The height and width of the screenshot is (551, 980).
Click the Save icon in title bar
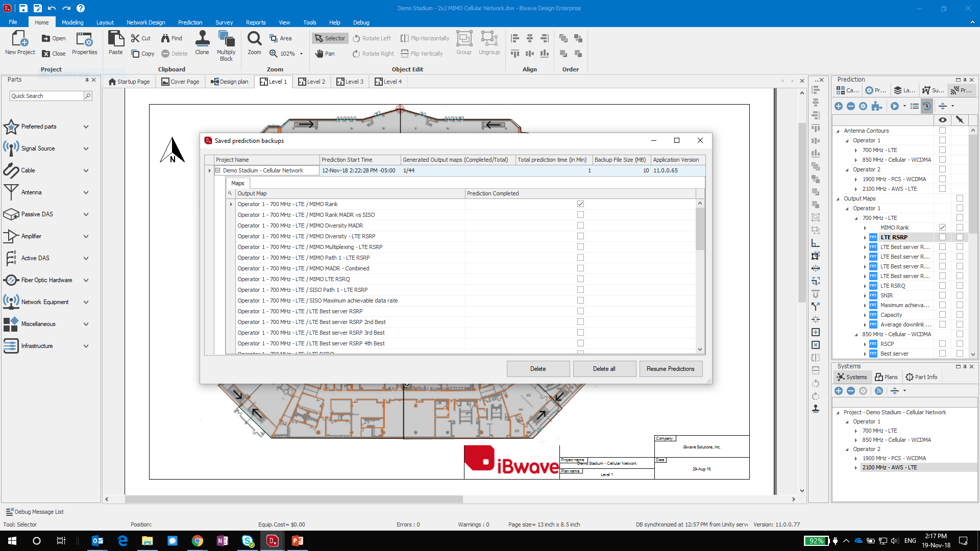23,8
